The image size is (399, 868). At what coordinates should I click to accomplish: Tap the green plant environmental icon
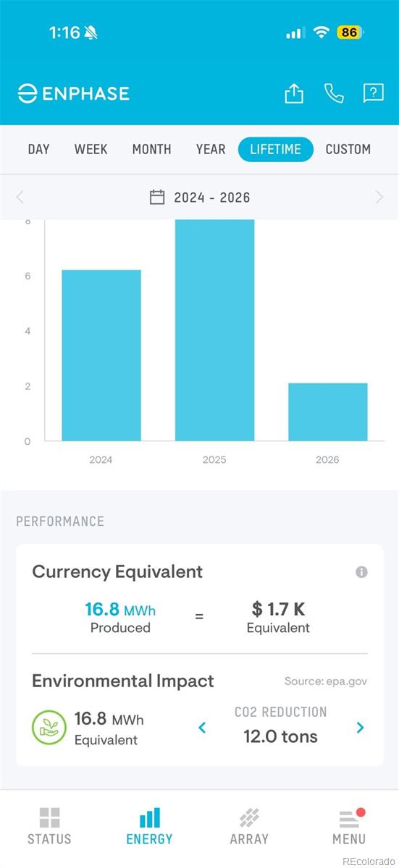click(x=49, y=728)
